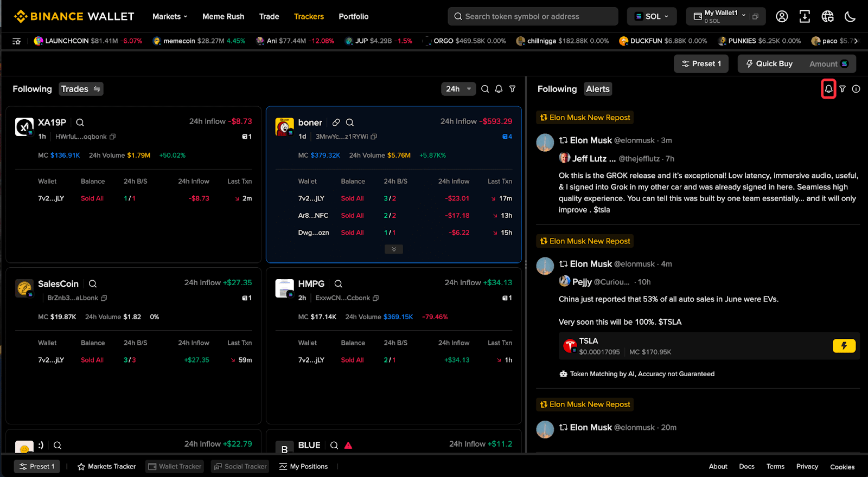This screenshot has height=477, width=868.
Task: Open Social Tracker in bottom bar
Action: pos(240,466)
